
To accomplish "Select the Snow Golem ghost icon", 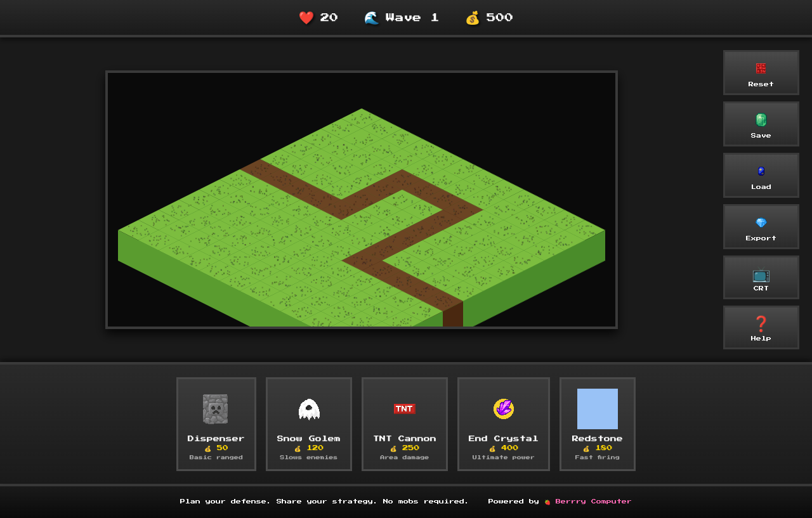I will 308,409.
